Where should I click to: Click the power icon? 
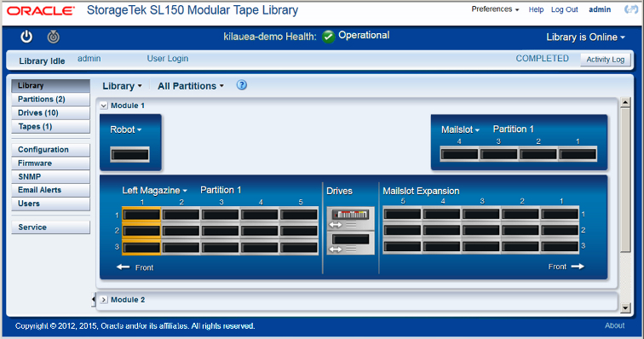[x=26, y=37]
